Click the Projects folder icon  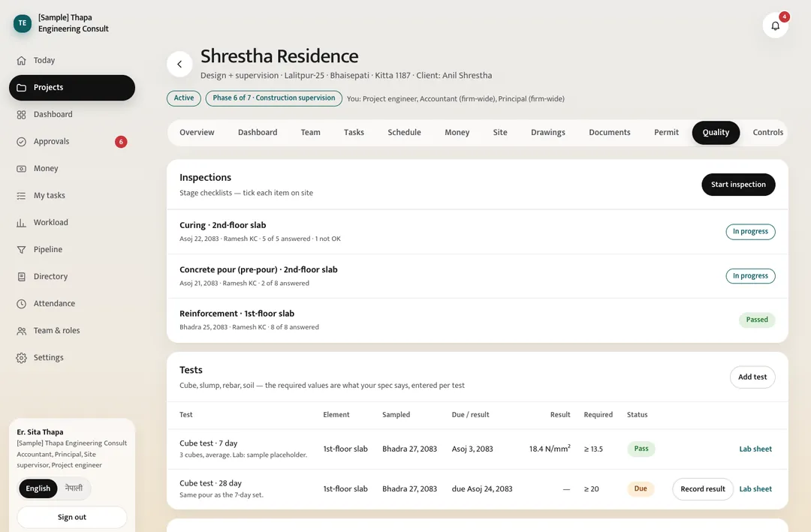pos(21,87)
